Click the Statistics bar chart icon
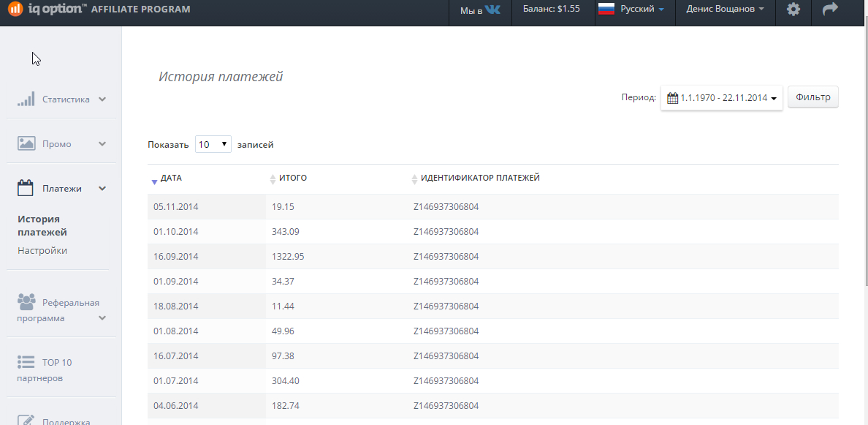The image size is (868, 425). (x=26, y=99)
